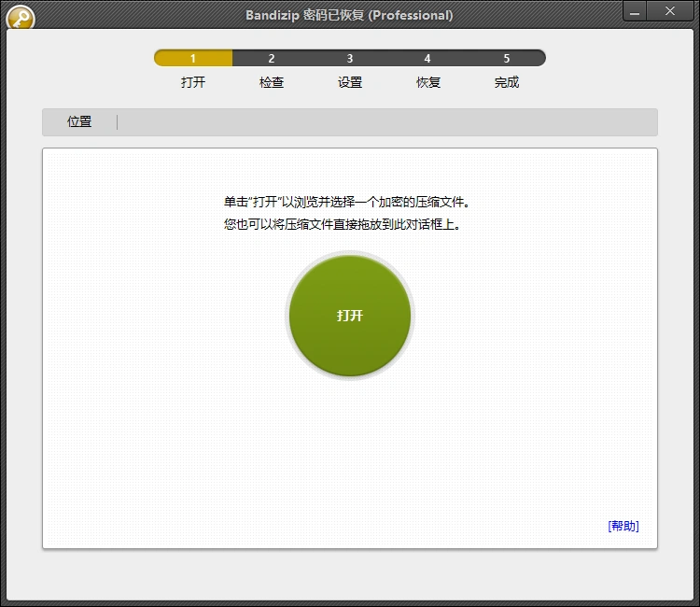Click the green 打开 round button
700x607 pixels.
click(350, 316)
